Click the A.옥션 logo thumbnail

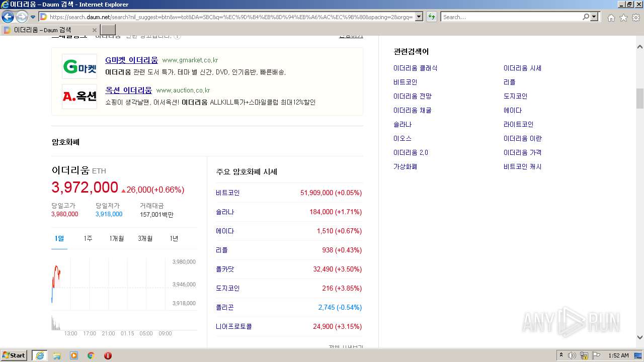(79, 97)
